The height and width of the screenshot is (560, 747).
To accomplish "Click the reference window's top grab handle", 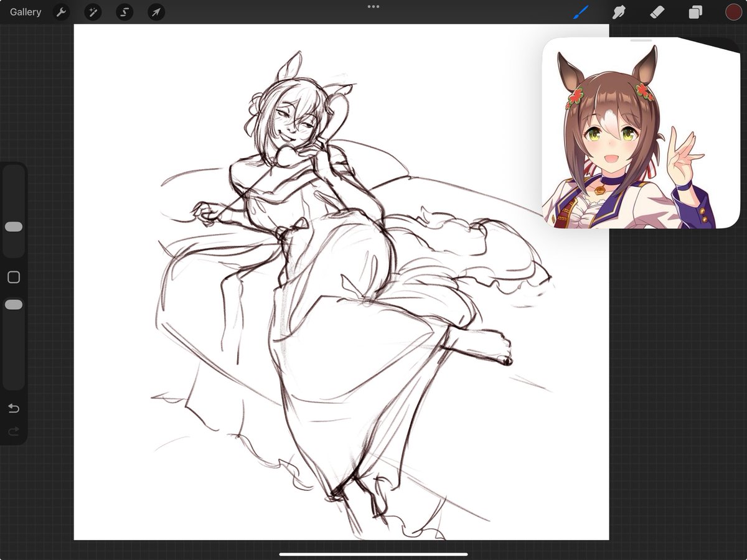I will pyautogui.click(x=641, y=40).
